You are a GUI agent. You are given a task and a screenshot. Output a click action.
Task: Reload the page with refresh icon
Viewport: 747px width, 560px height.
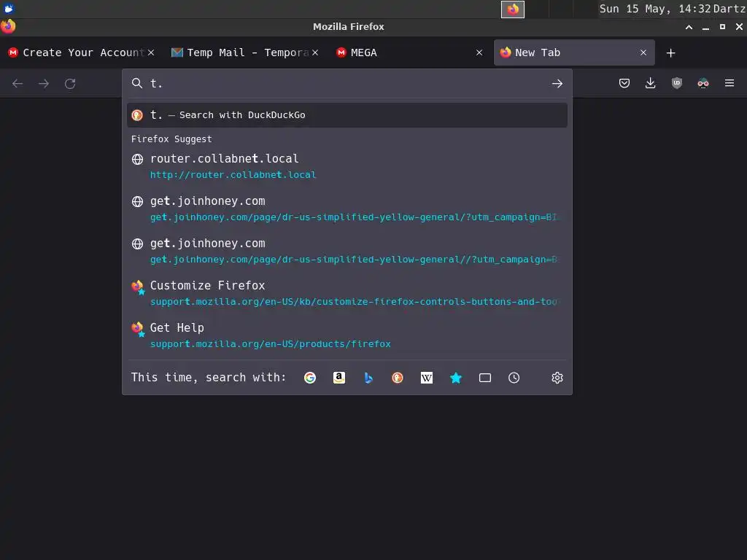tap(70, 84)
